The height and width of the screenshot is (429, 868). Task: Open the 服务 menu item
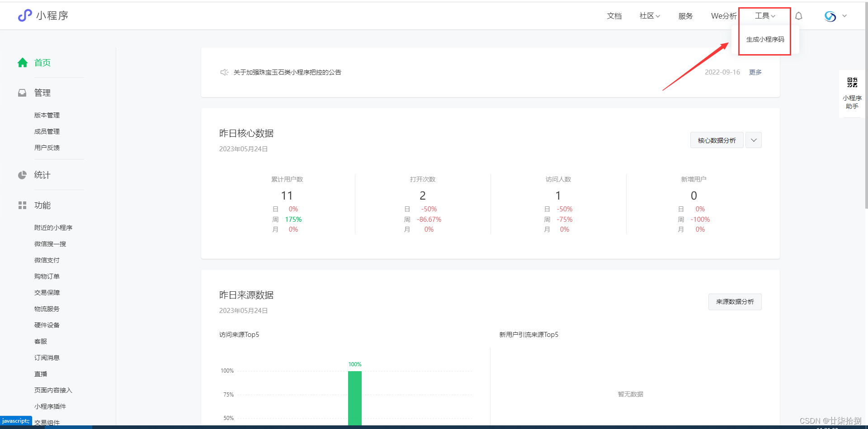pos(685,16)
